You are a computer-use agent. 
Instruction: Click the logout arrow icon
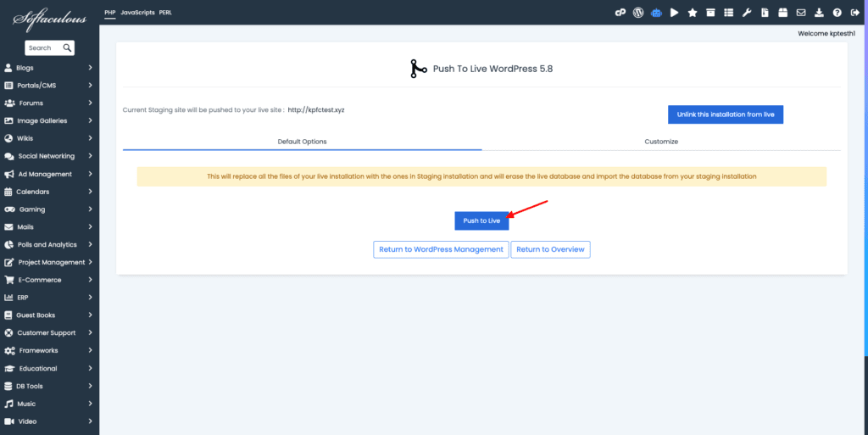(x=854, y=13)
